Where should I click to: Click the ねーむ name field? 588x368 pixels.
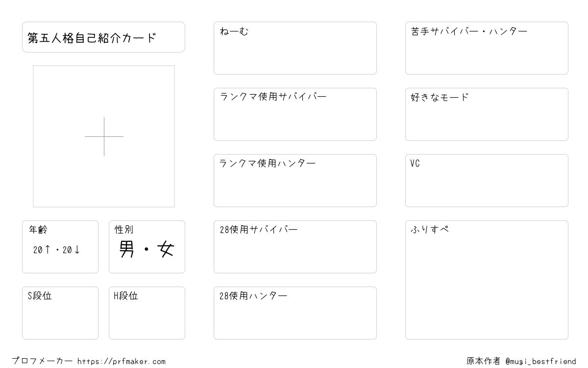tap(295, 48)
